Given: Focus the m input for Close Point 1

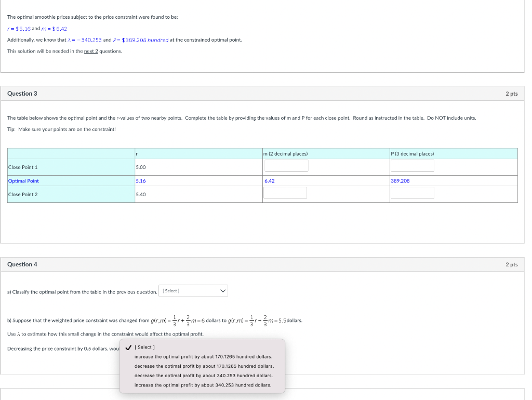Looking at the screenshot, I should [286, 166].
